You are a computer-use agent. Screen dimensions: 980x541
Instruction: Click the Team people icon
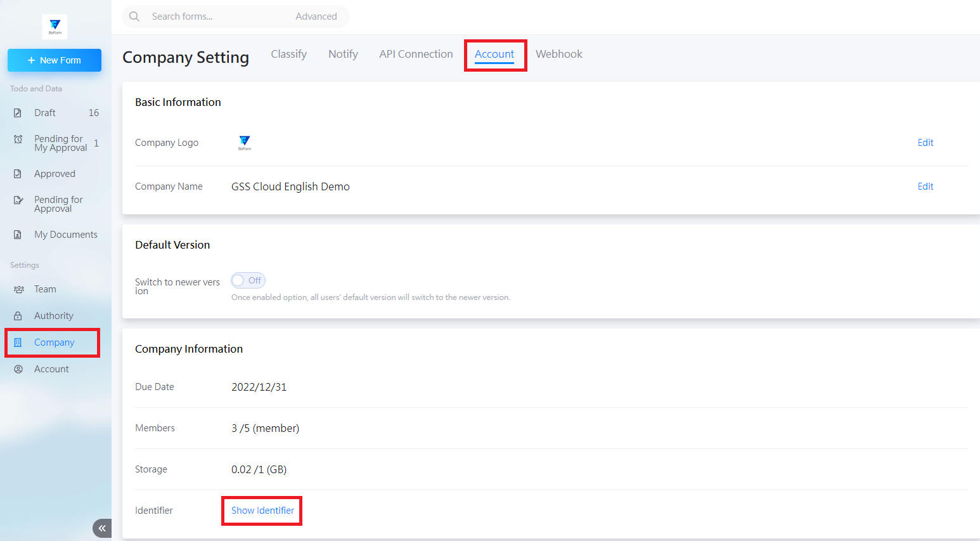(x=18, y=289)
